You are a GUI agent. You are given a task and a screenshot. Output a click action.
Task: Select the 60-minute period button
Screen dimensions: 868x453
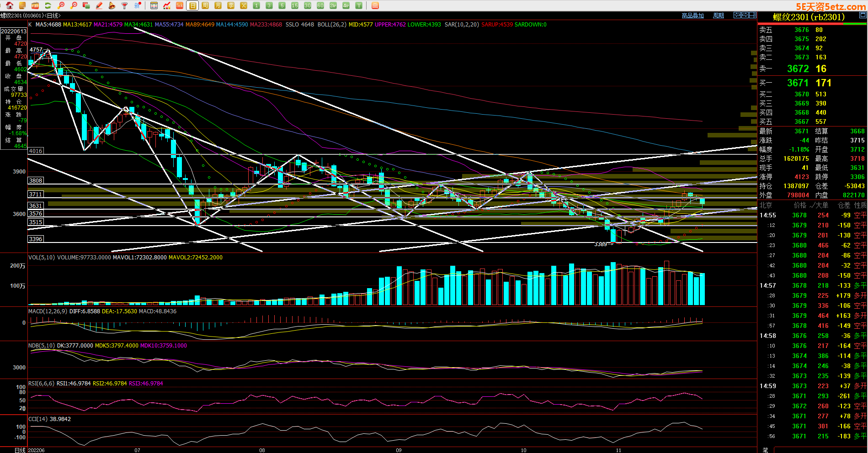[x=320, y=5]
